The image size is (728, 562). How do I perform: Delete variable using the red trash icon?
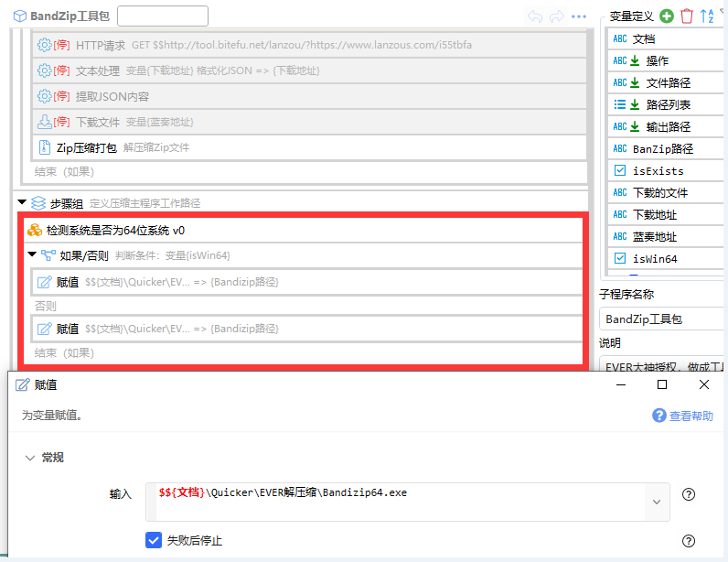coord(687,16)
